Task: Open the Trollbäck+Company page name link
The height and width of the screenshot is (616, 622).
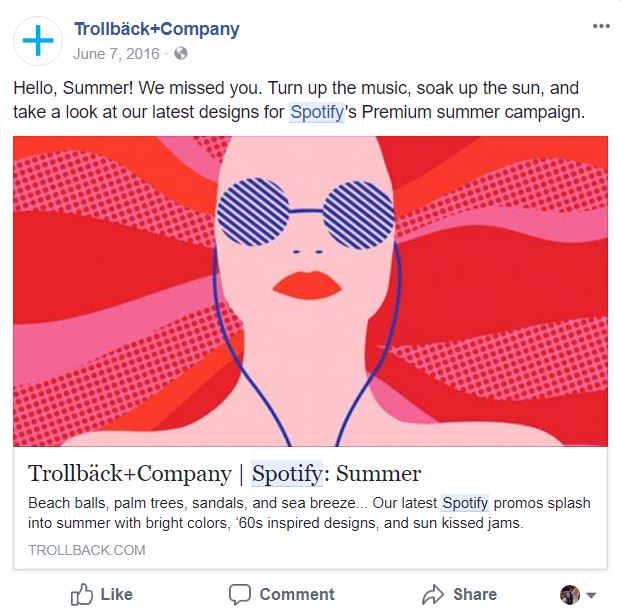Action: 157,29
